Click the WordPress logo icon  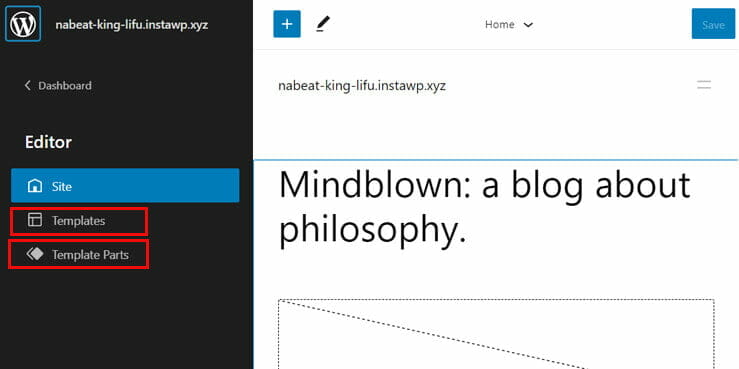point(23,24)
